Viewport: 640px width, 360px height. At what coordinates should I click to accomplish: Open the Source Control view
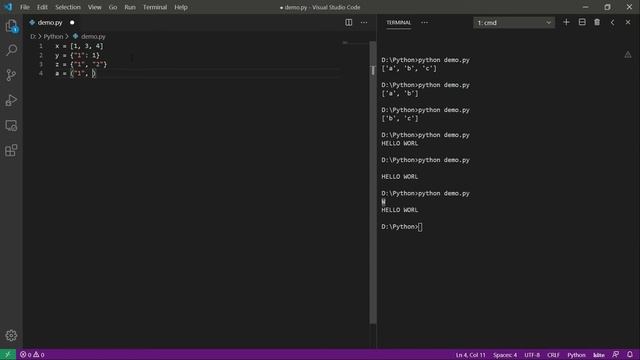pyautogui.click(x=11, y=75)
